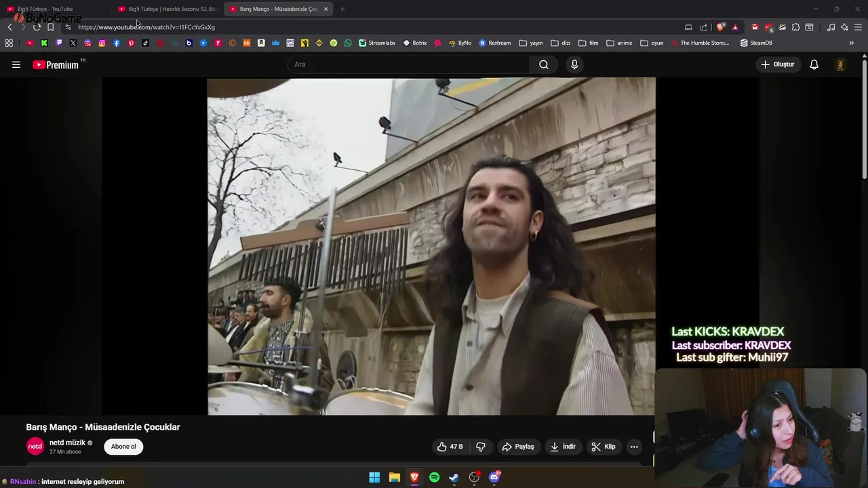Close the Barış Manço browser tab
This screenshot has width=868, height=488.
click(326, 9)
